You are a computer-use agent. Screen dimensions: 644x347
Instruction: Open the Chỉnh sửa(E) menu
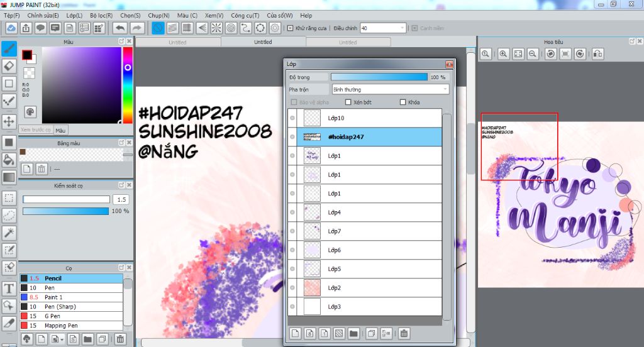(x=43, y=16)
